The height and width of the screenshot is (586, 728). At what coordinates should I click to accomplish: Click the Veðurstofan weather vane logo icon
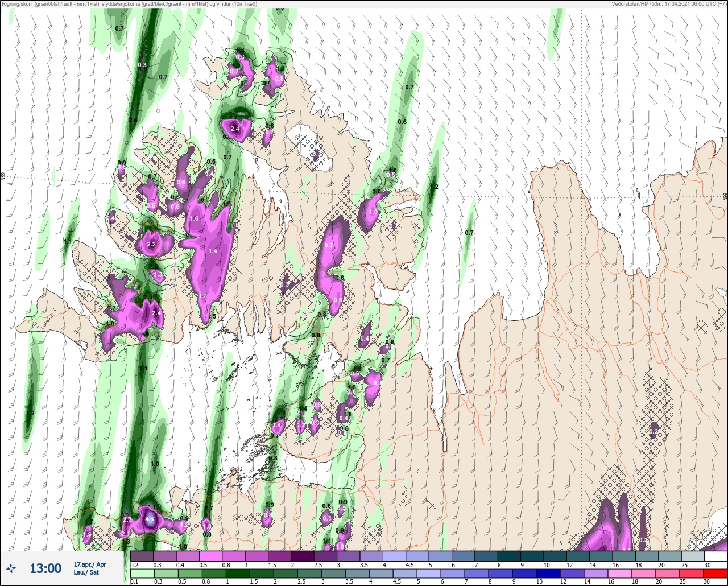point(11,568)
